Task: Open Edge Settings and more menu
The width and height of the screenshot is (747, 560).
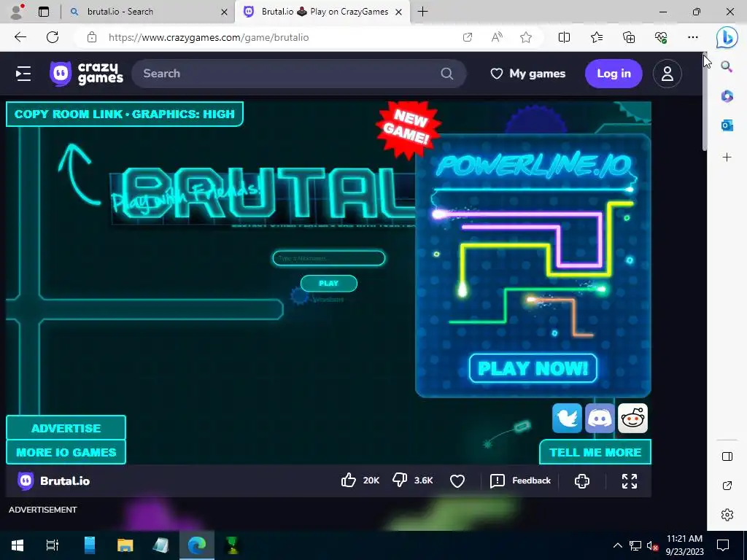Action: pos(693,37)
